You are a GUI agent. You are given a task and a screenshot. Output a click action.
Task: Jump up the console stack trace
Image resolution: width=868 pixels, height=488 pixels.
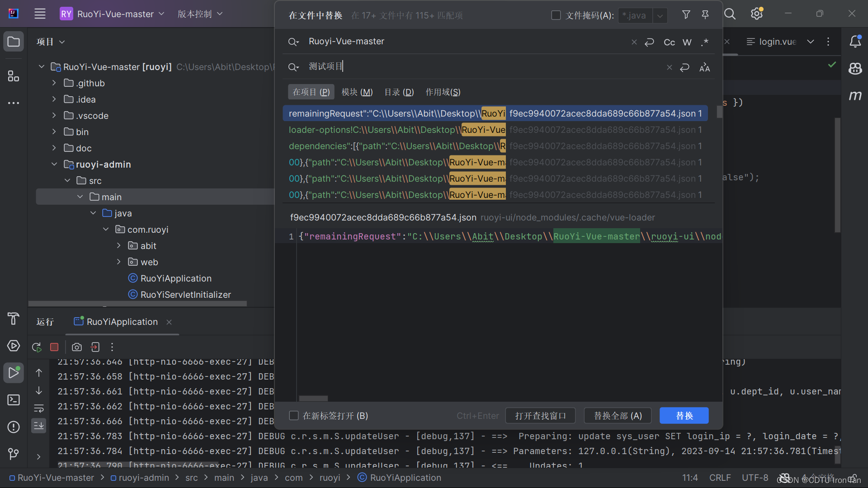[x=39, y=373]
